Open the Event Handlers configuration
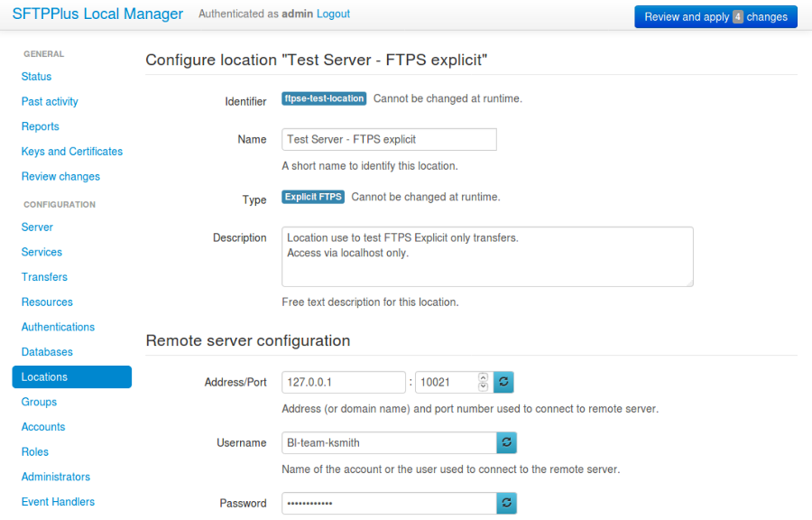This screenshot has width=812, height=520. (x=58, y=501)
